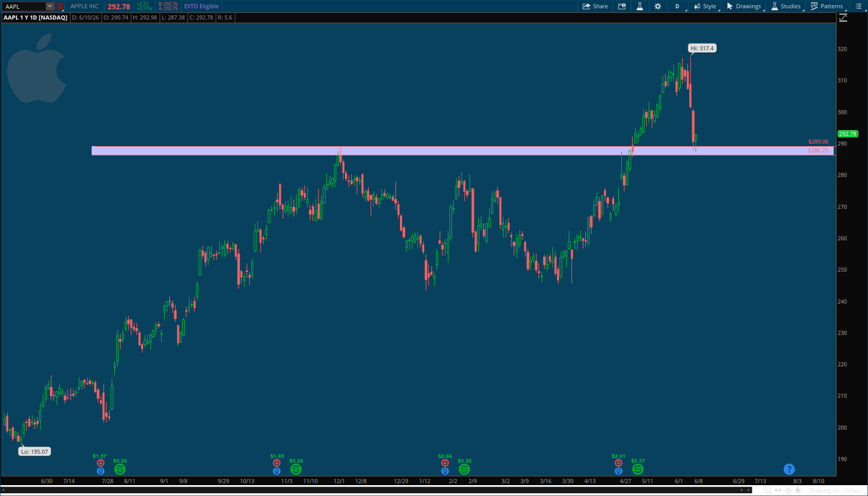Click the APPLE INC company name
868x496 pixels.
click(x=85, y=6)
